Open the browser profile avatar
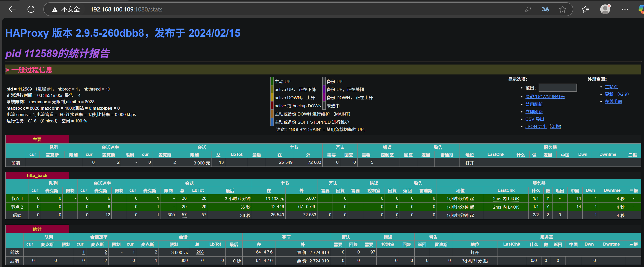Image resolution: width=644 pixels, height=267 pixels. [605, 9]
